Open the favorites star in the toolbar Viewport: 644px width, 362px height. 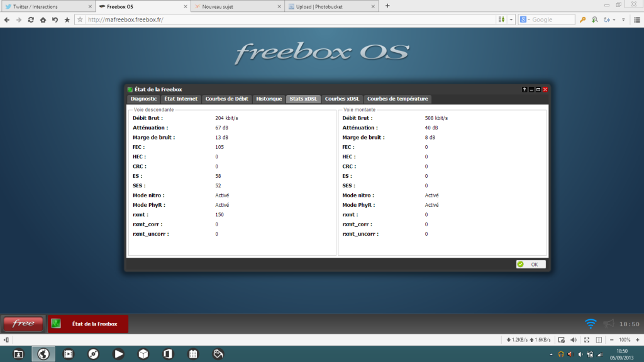click(x=67, y=19)
